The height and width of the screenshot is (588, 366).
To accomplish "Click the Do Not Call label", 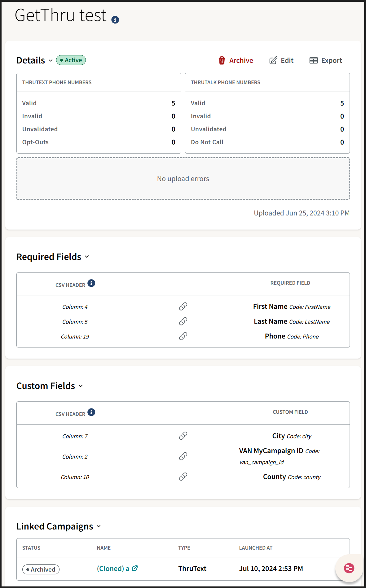I will click(207, 142).
